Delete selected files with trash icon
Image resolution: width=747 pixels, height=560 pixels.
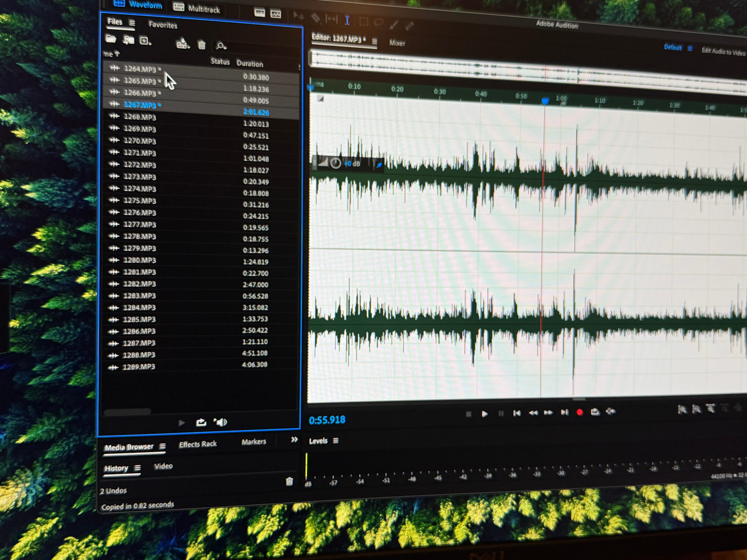coord(202,45)
